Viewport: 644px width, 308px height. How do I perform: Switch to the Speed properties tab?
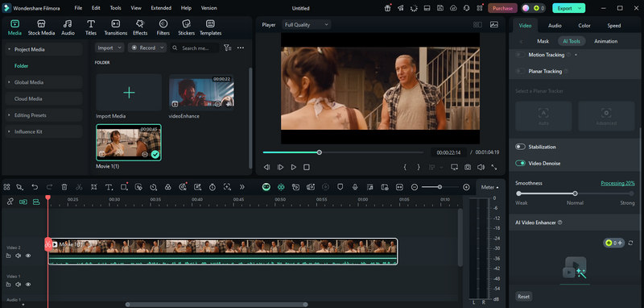(614, 26)
